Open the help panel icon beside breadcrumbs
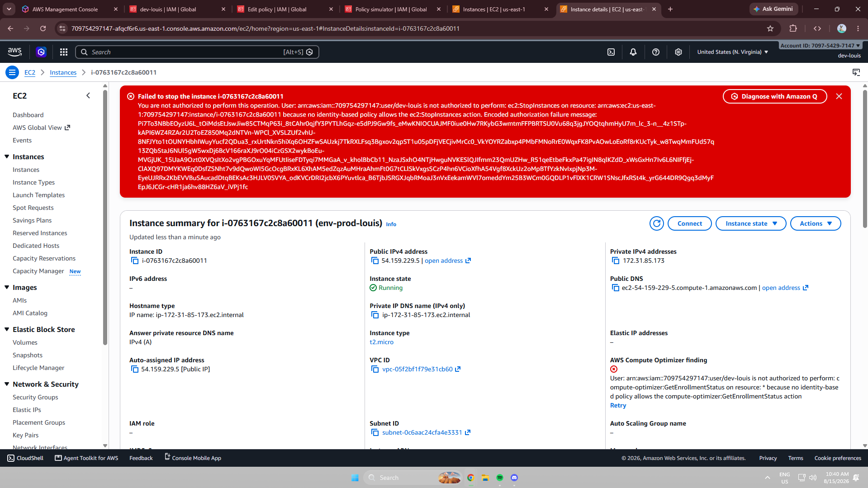Screen dimensions: 868x488 pyautogui.click(x=856, y=72)
